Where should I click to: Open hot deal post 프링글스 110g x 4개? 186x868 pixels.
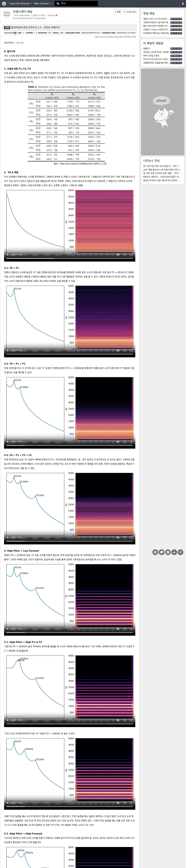156,30
